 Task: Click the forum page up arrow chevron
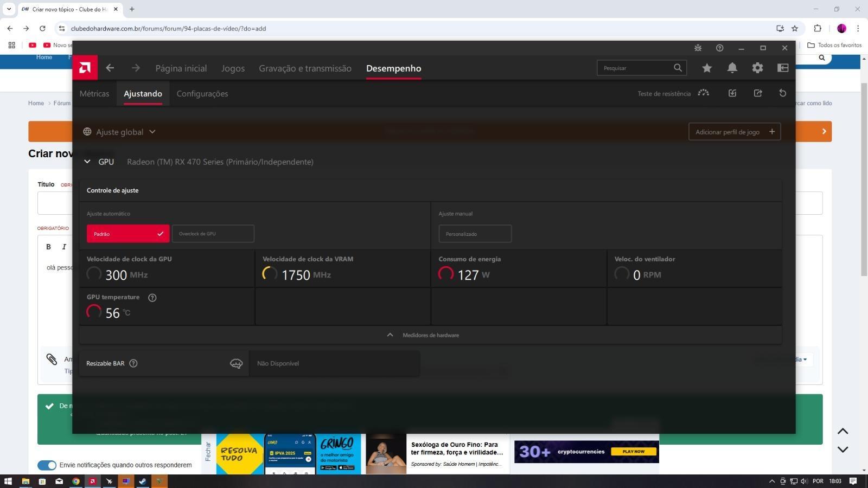tap(843, 432)
